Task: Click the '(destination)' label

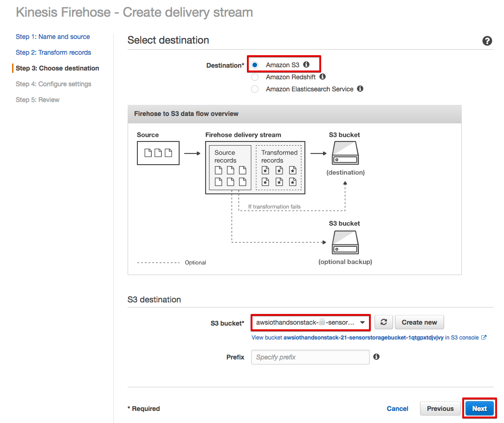Action: (345, 173)
